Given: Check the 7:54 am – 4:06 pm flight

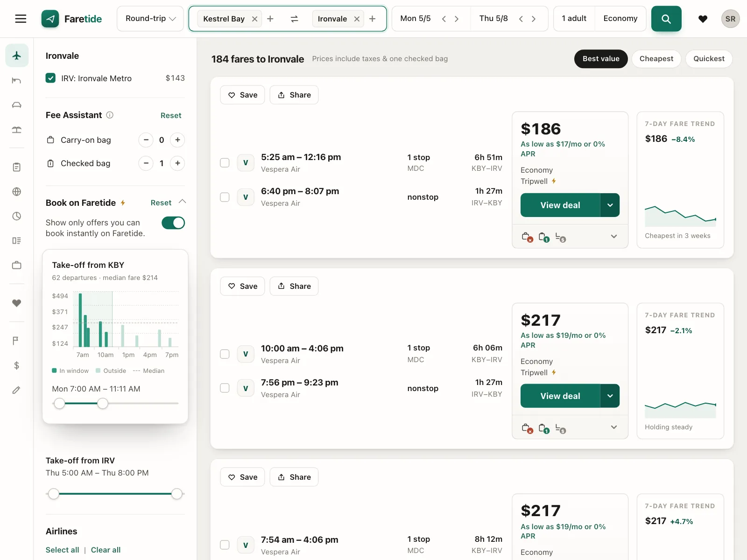Looking at the screenshot, I should pyautogui.click(x=225, y=545).
